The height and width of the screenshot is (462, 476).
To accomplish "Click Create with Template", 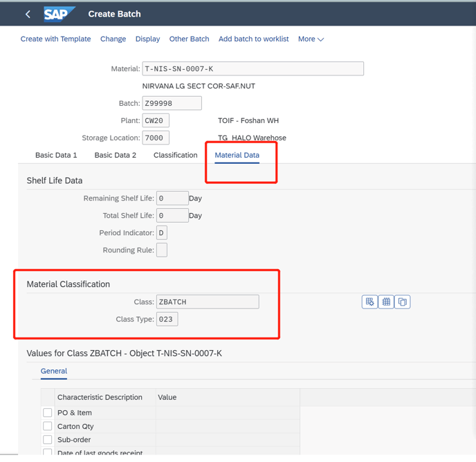I will [55, 39].
